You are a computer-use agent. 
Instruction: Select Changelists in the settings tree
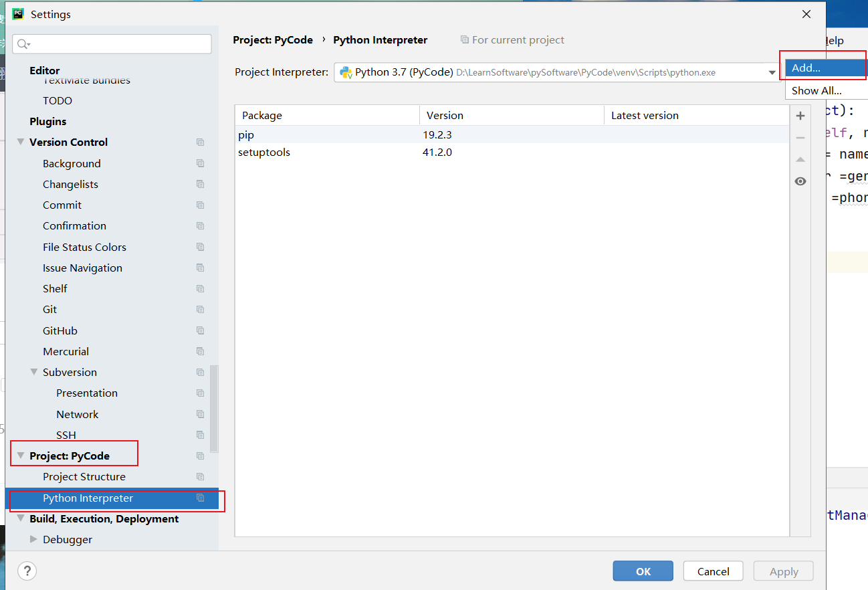pyautogui.click(x=70, y=184)
